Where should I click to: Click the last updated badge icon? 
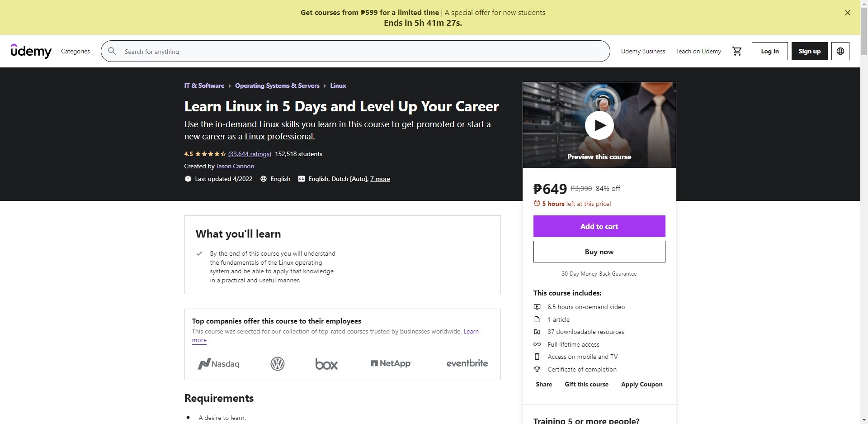pos(188,179)
